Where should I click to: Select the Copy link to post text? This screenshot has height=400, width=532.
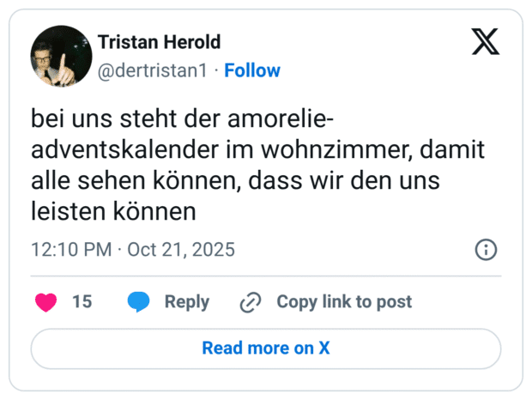pyautogui.click(x=343, y=302)
